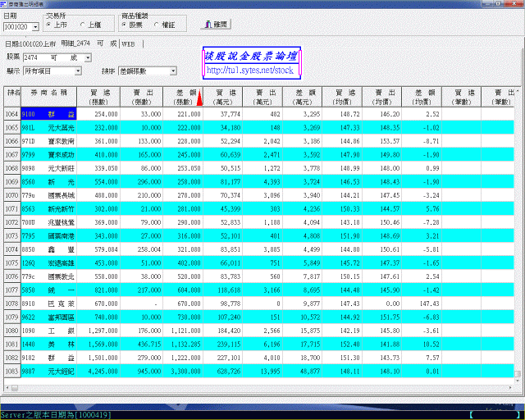Click the Server之版本日期為[1000419] status text
The width and height of the screenshot is (525, 420).
pos(56,415)
